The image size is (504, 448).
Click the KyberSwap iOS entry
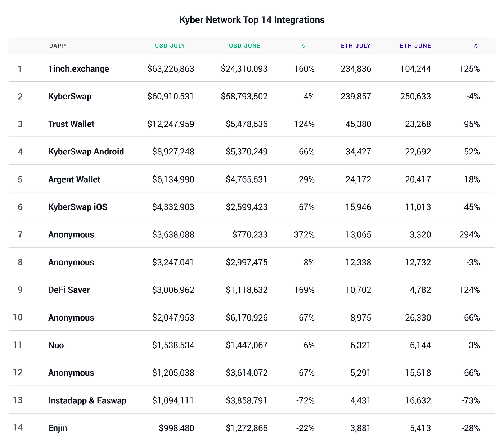78,207
